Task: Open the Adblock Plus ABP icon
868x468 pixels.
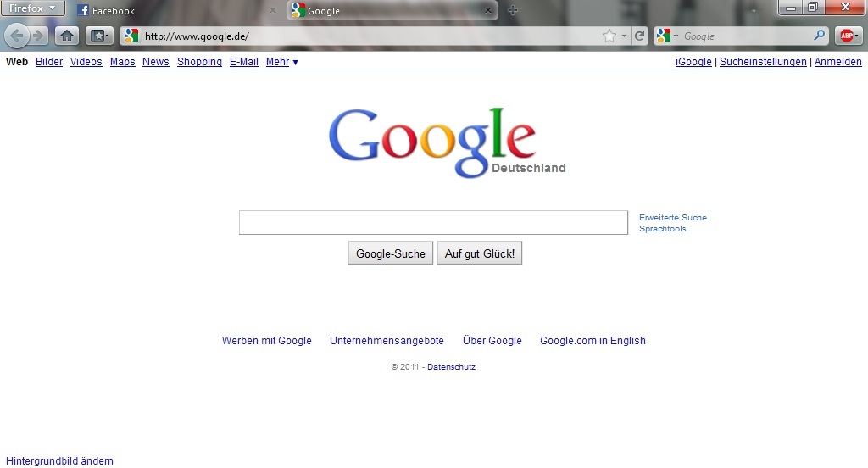Action: click(847, 36)
